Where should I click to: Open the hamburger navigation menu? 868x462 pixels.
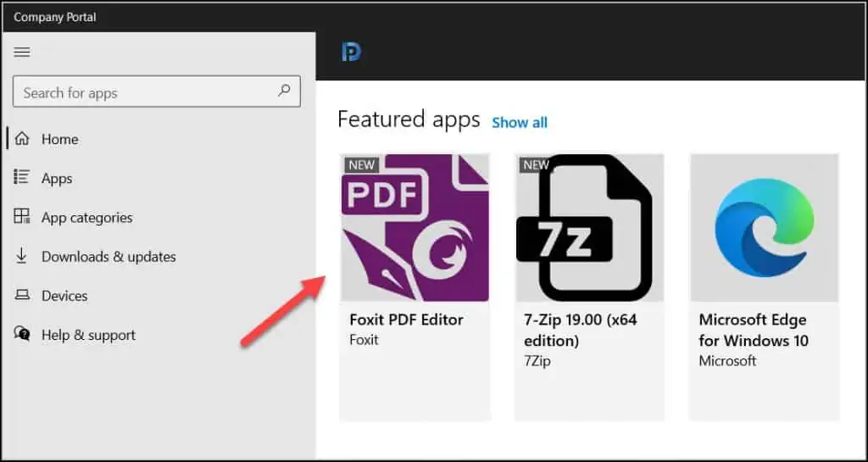coord(21,52)
